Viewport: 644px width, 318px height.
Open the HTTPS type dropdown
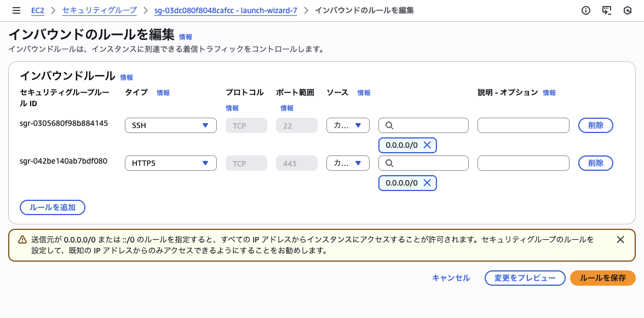click(x=171, y=163)
